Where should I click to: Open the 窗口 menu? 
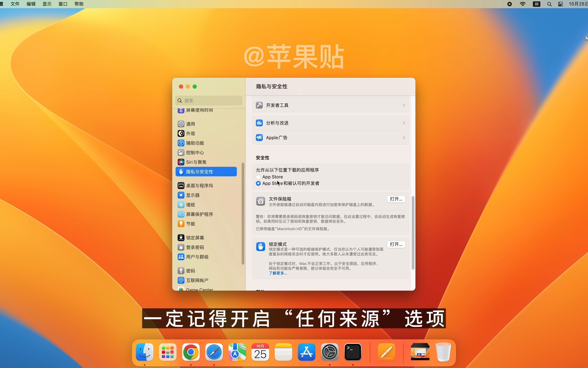(63, 4)
